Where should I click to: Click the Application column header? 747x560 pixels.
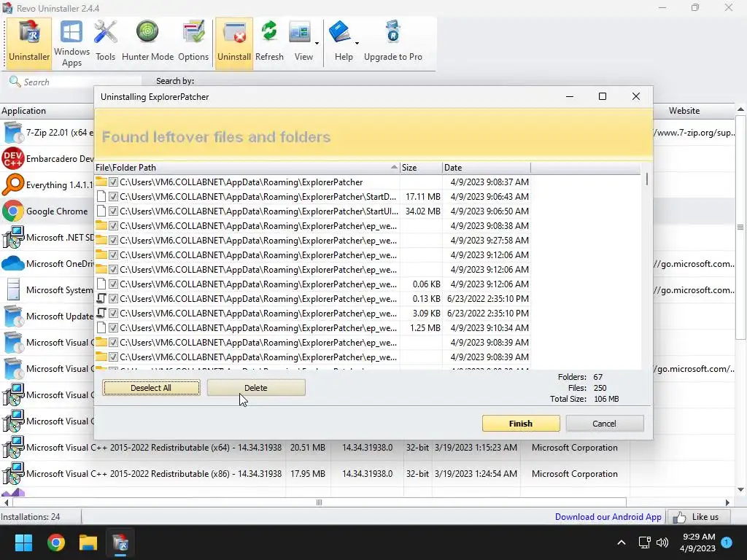coord(47,111)
